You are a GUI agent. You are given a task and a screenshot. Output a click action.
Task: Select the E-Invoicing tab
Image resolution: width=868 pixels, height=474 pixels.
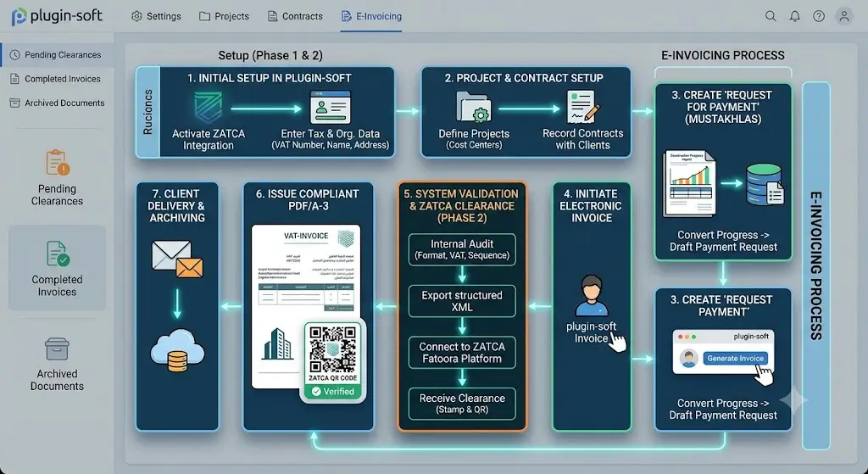371,16
